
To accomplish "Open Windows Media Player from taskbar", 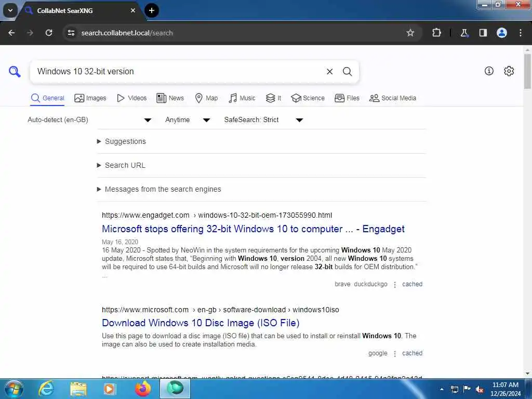I will (110, 389).
